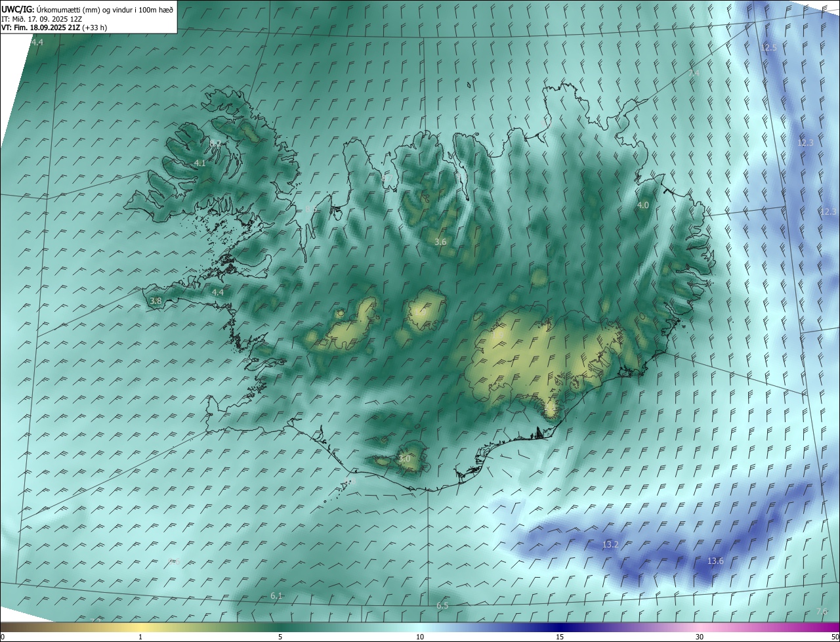The image size is (840, 642).
Task: Click the 13.6 precipitation value label
Action: (715, 561)
